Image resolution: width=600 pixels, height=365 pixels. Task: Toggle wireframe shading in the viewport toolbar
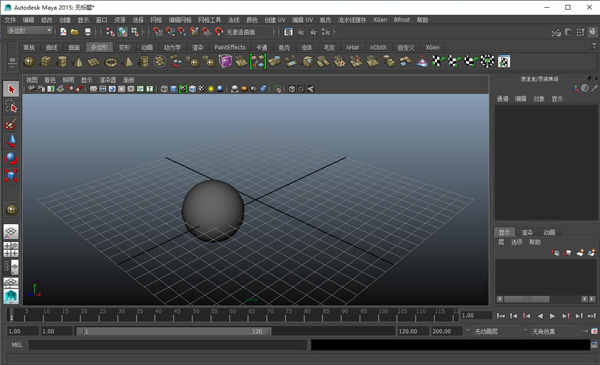(164, 89)
